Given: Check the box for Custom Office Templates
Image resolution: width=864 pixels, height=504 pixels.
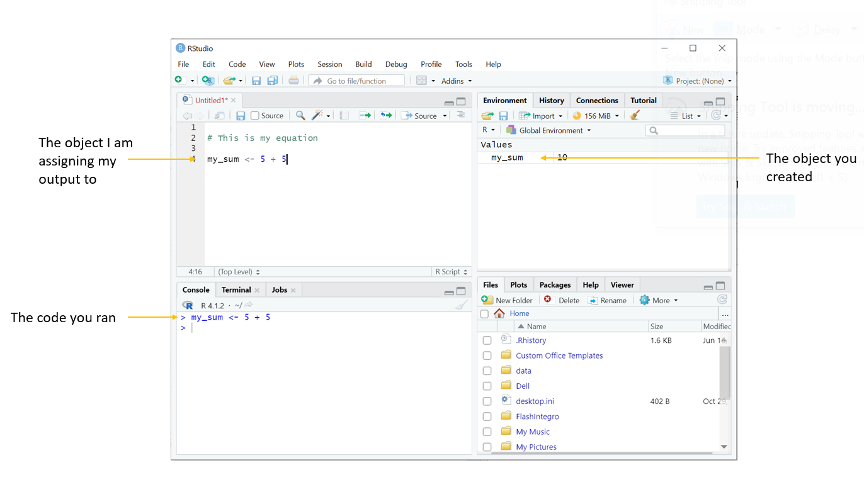Looking at the screenshot, I should point(487,356).
